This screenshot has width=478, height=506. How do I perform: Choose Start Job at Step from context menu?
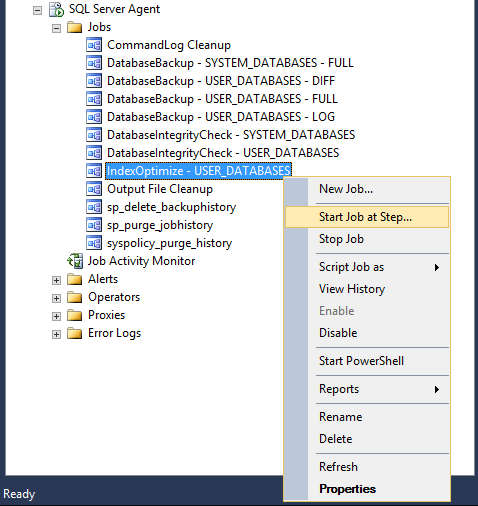(367, 217)
